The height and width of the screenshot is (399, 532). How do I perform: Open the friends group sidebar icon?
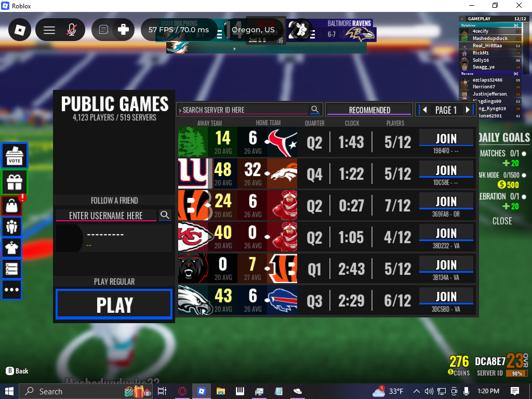tap(12, 227)
